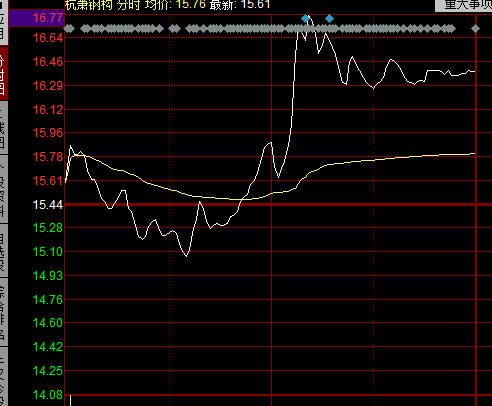Click the isolated gray diamond at far right
The image size is (492, 406).
(475, 29)
